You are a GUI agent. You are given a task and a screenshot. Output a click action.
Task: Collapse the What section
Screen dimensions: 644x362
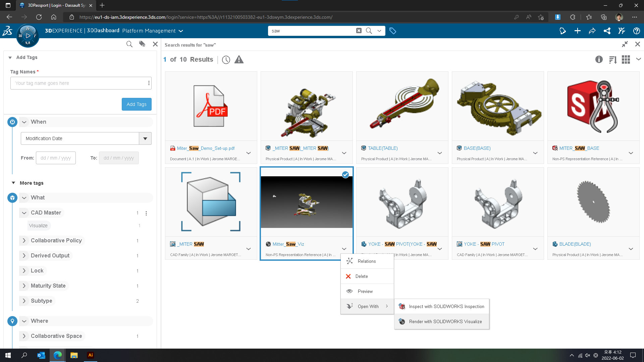click(24, 198)
